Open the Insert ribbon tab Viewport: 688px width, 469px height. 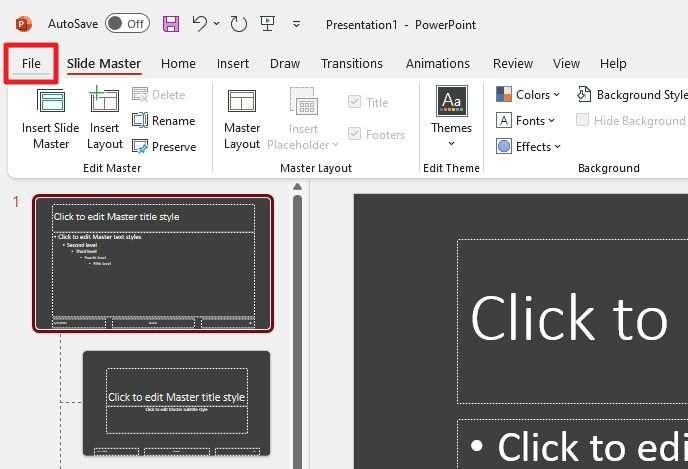coord(233,64)
